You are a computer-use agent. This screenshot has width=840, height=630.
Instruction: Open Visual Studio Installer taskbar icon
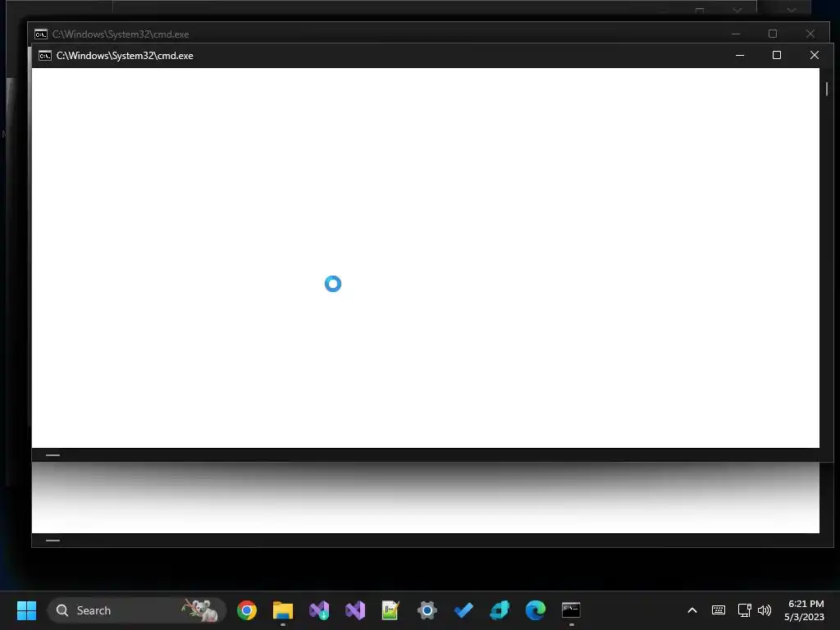[319, 610]
